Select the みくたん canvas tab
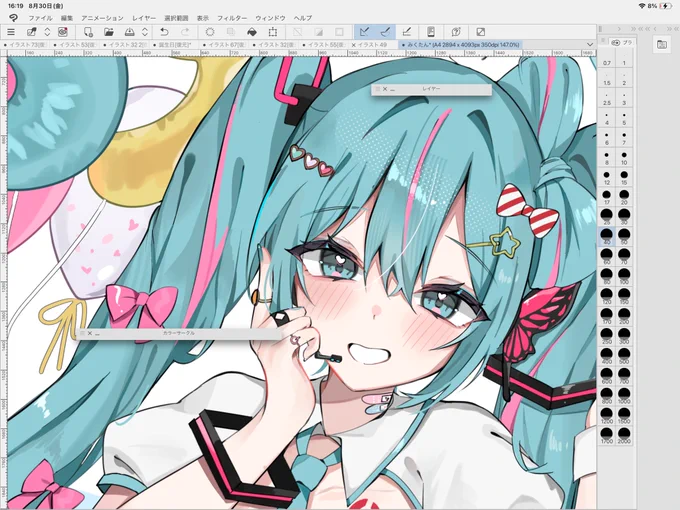The height and width of the screenshot is (510, 680). [x=461, y=45]
